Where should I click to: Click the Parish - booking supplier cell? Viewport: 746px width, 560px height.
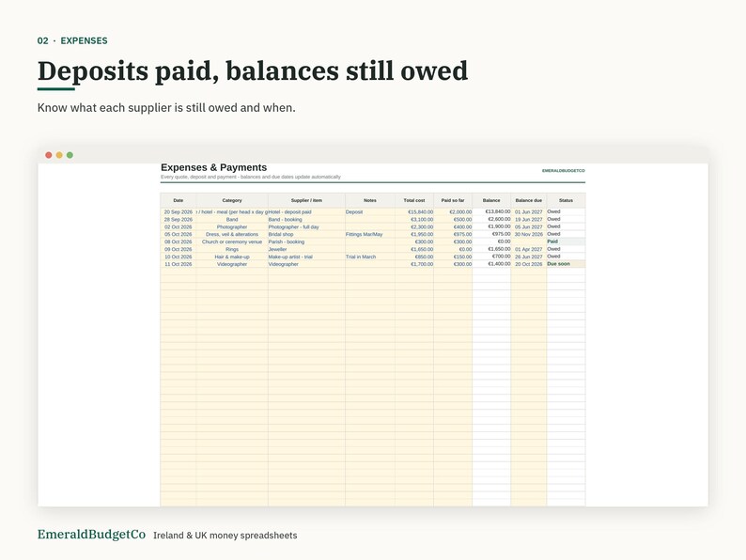306,241
